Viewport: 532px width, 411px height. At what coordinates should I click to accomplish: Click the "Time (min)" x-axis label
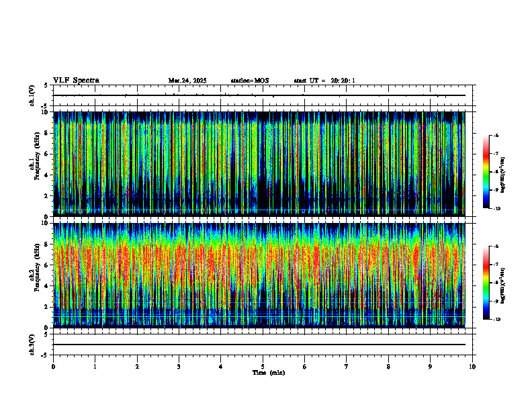(x=269, y=373)
